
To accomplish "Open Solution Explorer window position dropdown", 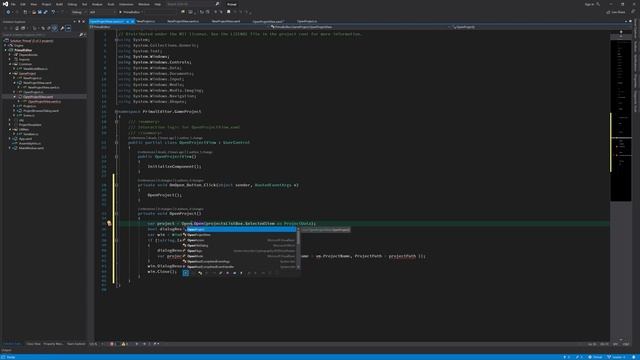I will (x=75, y=22).
